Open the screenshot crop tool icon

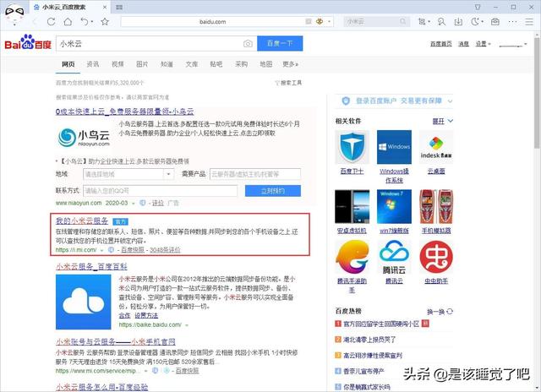[422, 22]
